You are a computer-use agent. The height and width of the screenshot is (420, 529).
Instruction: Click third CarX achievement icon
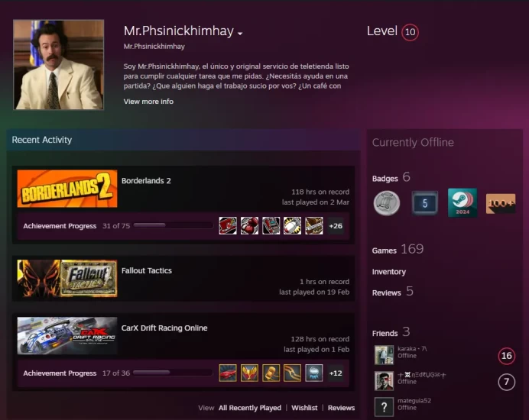coord(271,373)
